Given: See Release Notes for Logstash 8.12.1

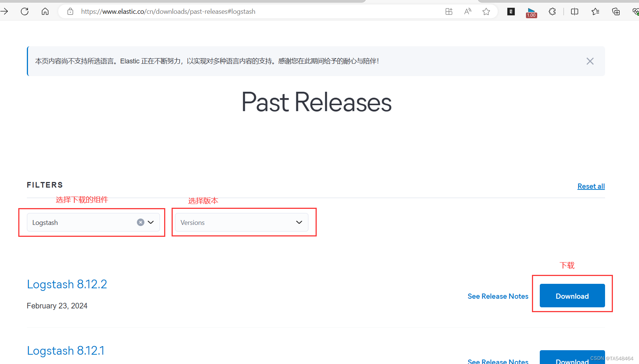Looking at the screenshot, I should tap(498, 361).
